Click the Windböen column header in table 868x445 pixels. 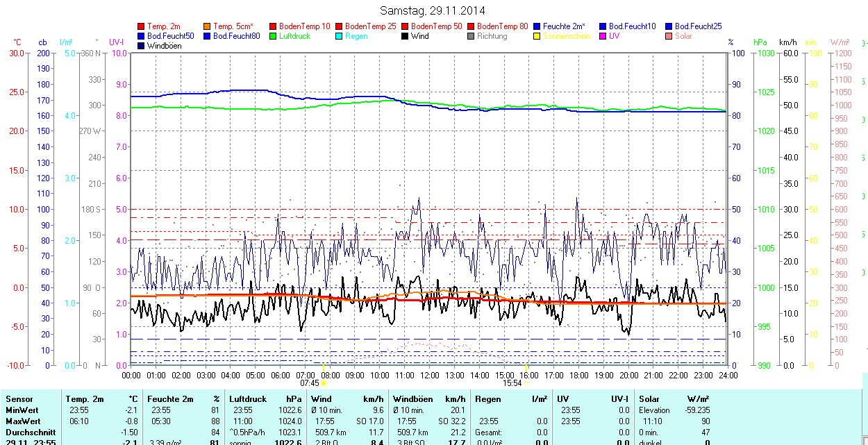point(412,399)
